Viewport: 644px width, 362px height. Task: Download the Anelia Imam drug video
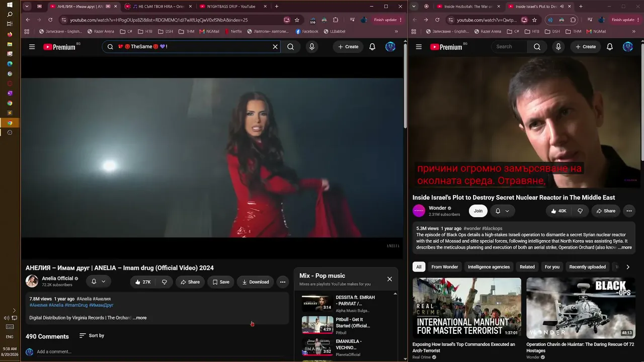point(256,282)
